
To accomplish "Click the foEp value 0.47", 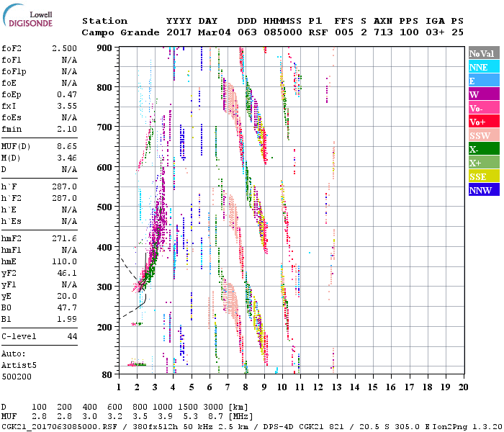I will click(67, 95).
